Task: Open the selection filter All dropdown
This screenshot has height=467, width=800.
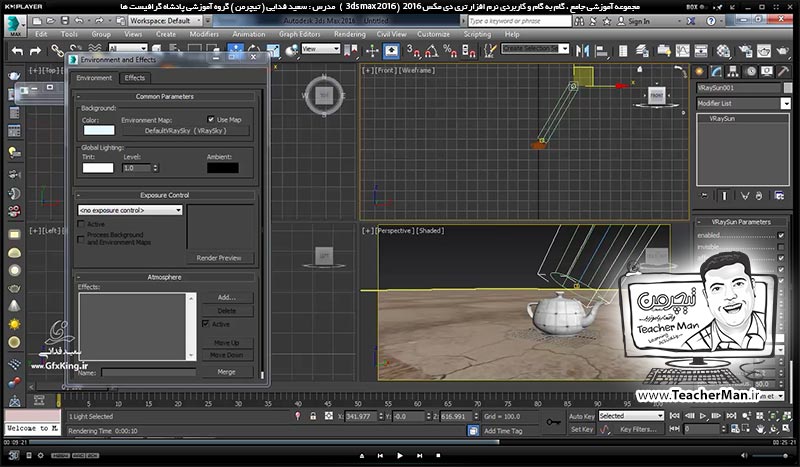Action: tap(128, 48)
